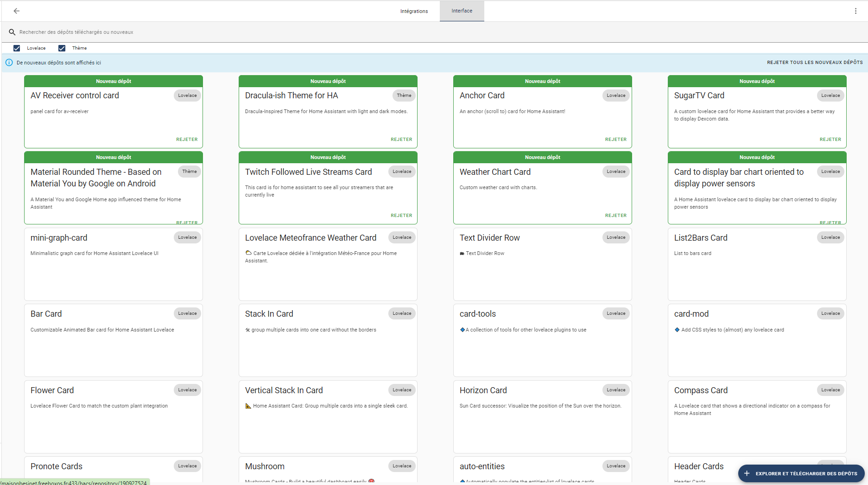Image resolution: width=868 pixels, height=485 pixels.
Task: Click the AV Receiver control card title
Action: pyautogui.click(x=75, y=96)
